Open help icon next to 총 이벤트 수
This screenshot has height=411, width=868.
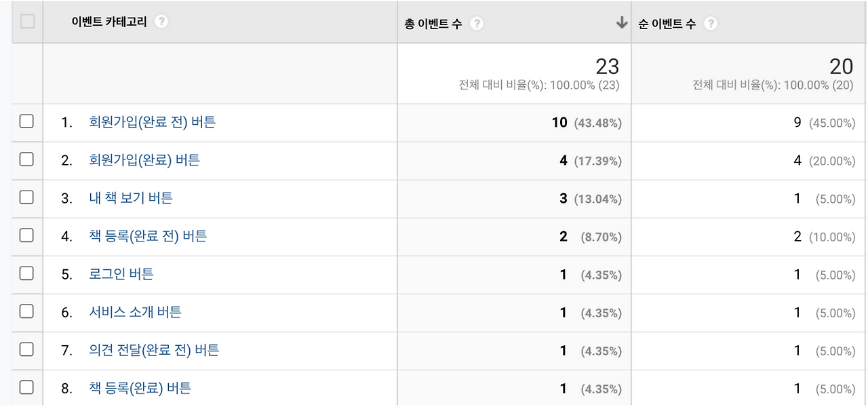click(477, 24)
